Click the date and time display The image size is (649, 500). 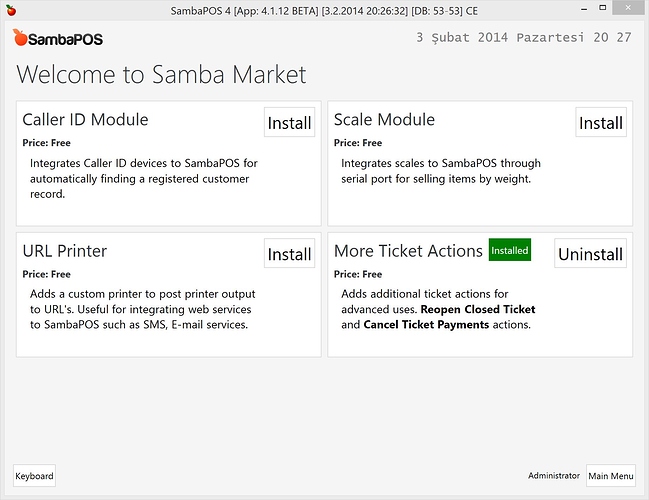coord(523,38)
